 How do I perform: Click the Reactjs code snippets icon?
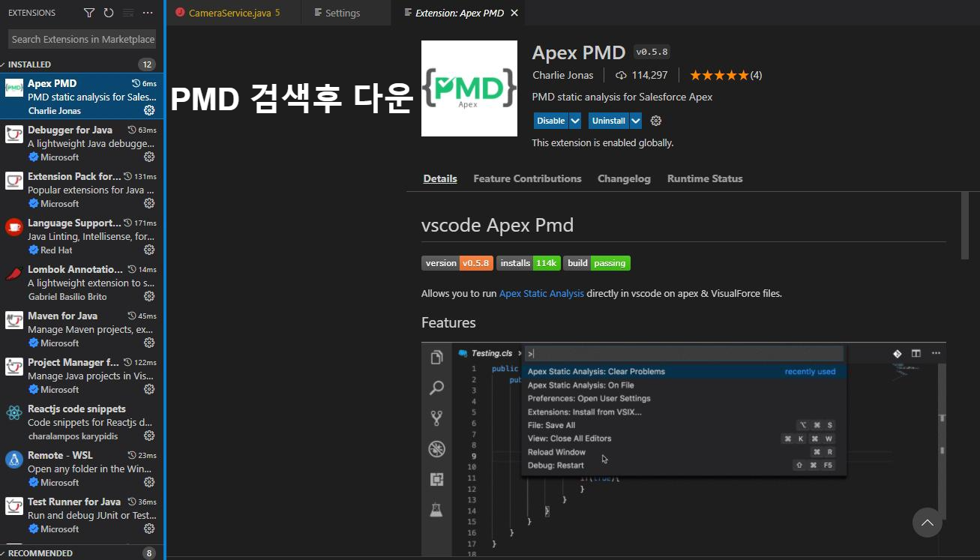(14, 413)
